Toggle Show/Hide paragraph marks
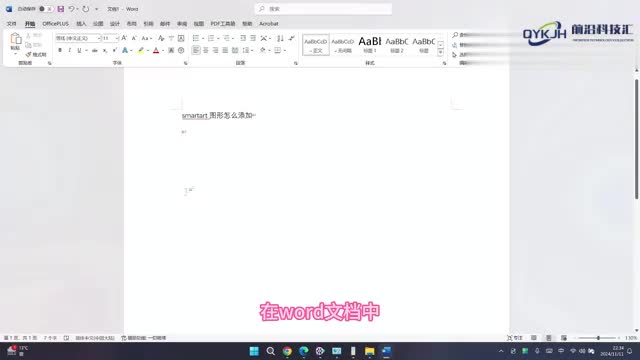The width and height of the screenshot is (640, 360). click(x=291, y=38)
